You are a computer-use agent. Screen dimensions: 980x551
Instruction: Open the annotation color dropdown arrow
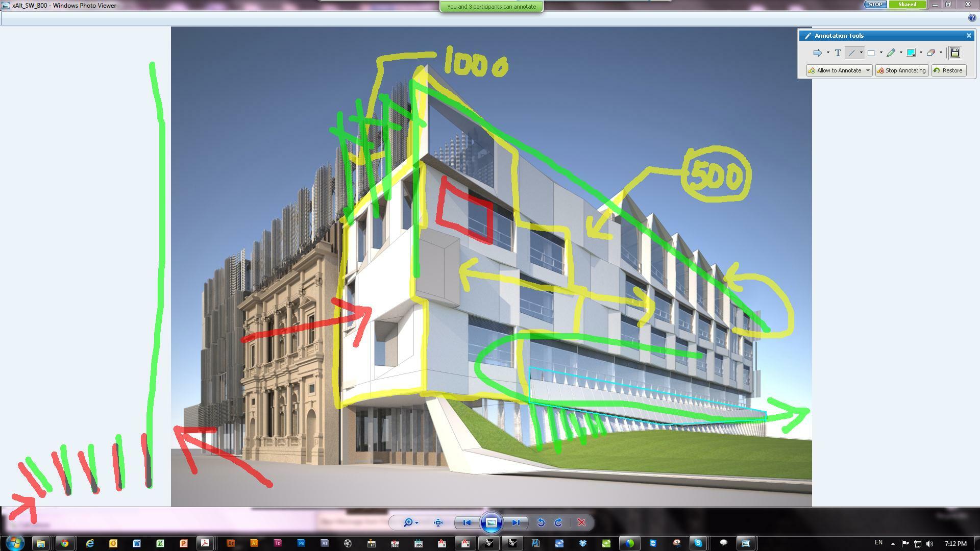tap(921, 53)
